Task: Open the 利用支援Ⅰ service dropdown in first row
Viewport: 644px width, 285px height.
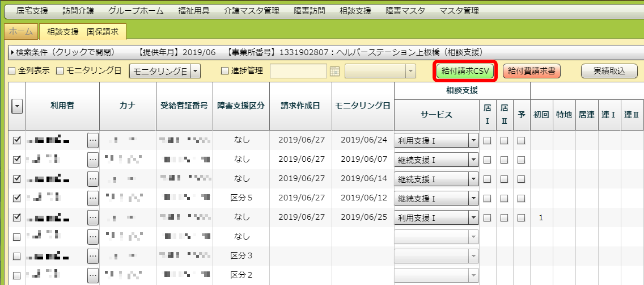Action: click(473, 140)
